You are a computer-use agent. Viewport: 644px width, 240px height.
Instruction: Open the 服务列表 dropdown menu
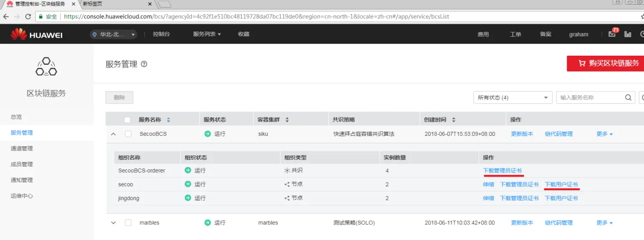[207, 34]
